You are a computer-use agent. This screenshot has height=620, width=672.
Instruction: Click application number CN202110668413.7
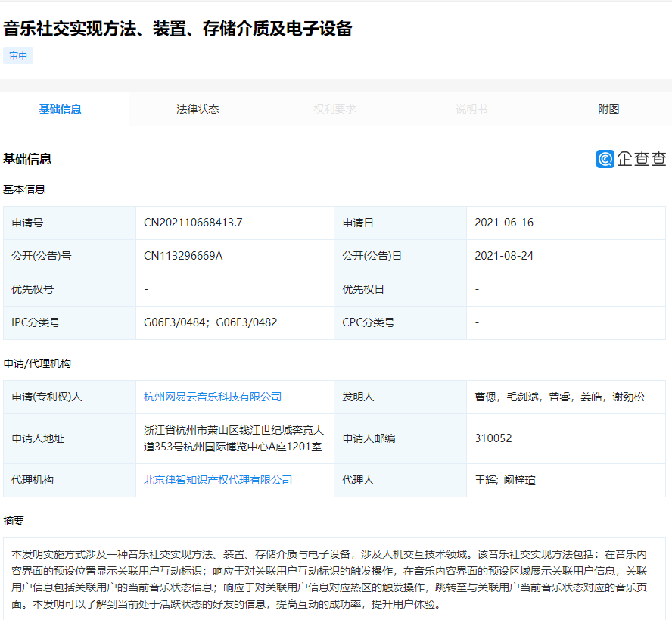click(193, 223)
